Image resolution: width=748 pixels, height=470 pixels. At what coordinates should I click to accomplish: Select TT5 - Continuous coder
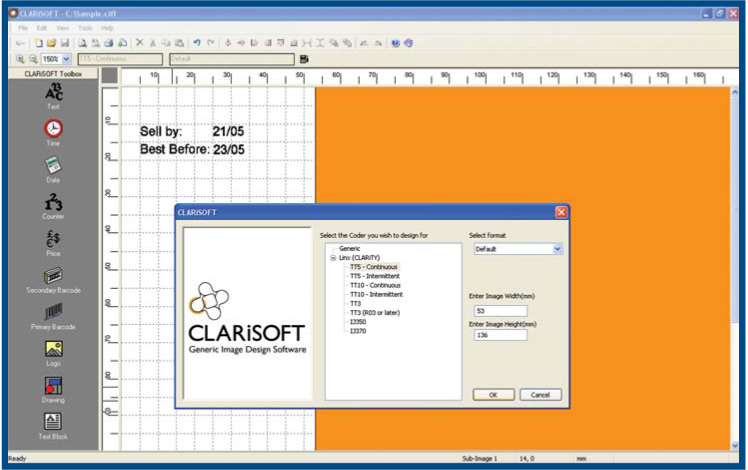(374, 267)
